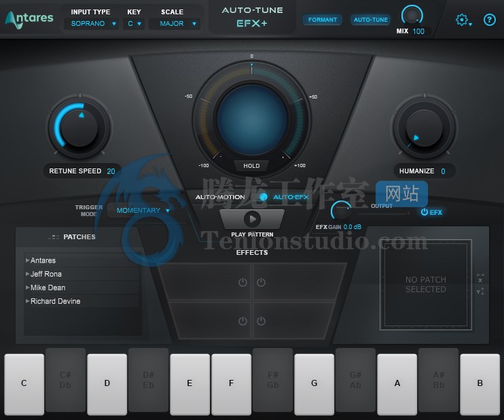Click the Patches list icon
Image resolution: width=504 pixels, height=420 pixels.
pyautogui.click(x=54, y=237)
